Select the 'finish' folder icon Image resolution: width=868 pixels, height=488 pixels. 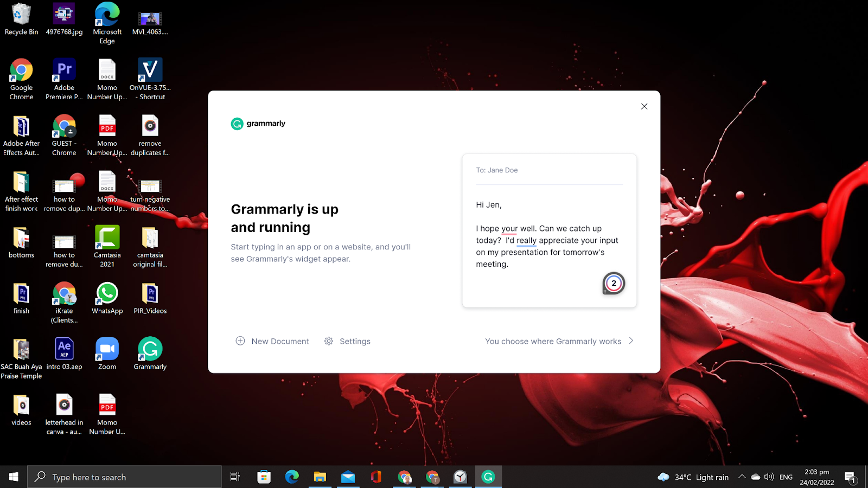(22, 298)
